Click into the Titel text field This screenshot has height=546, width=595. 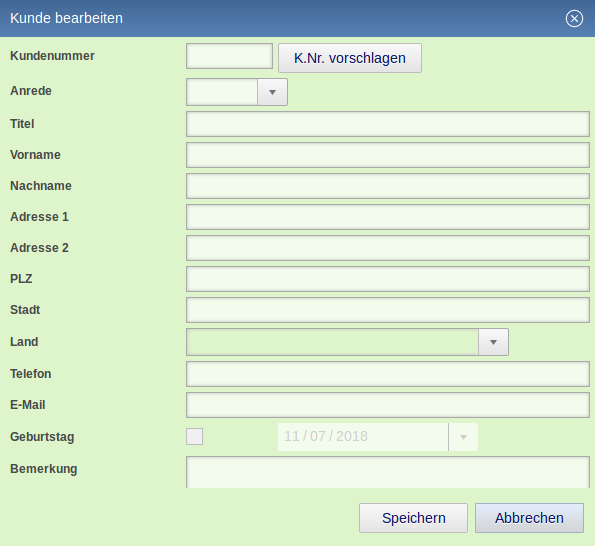pyautogui.click(x=388, y=124)
